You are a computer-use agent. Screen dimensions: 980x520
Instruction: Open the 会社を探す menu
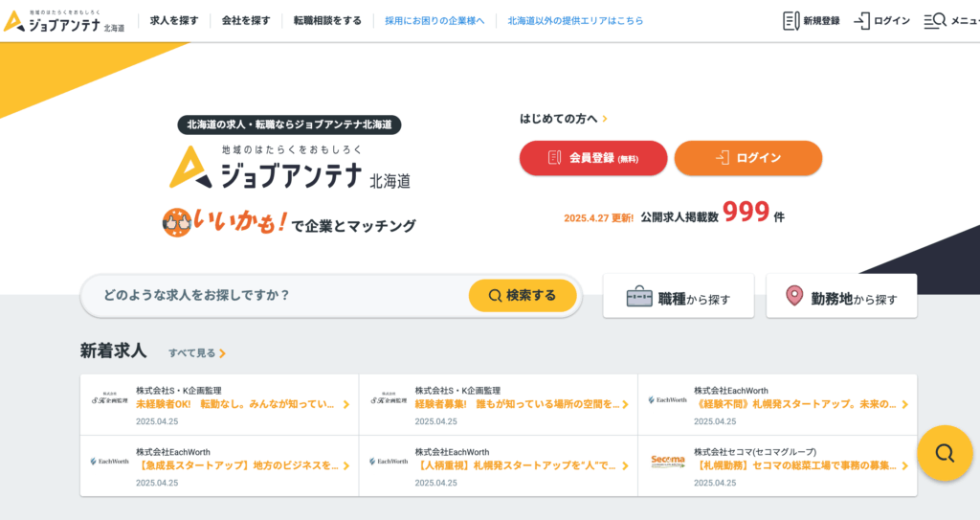point(246,21)
